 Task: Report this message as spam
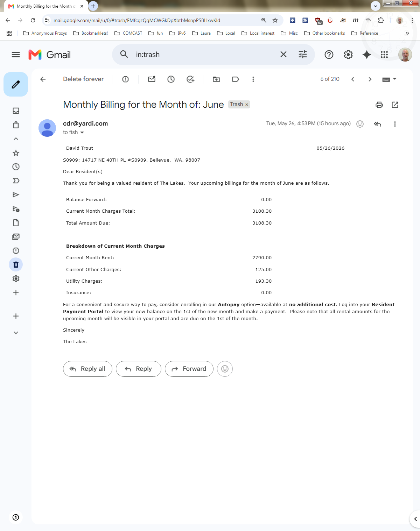coord(125,79)
